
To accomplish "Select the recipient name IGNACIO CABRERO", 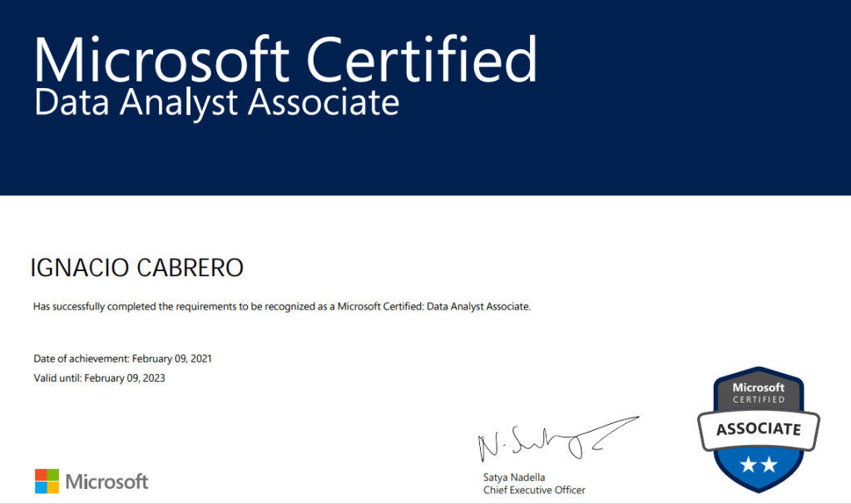I will 136,268.
